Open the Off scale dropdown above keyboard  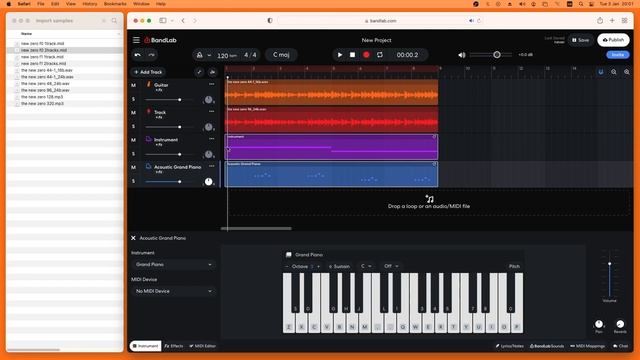[x=391, y=266]
